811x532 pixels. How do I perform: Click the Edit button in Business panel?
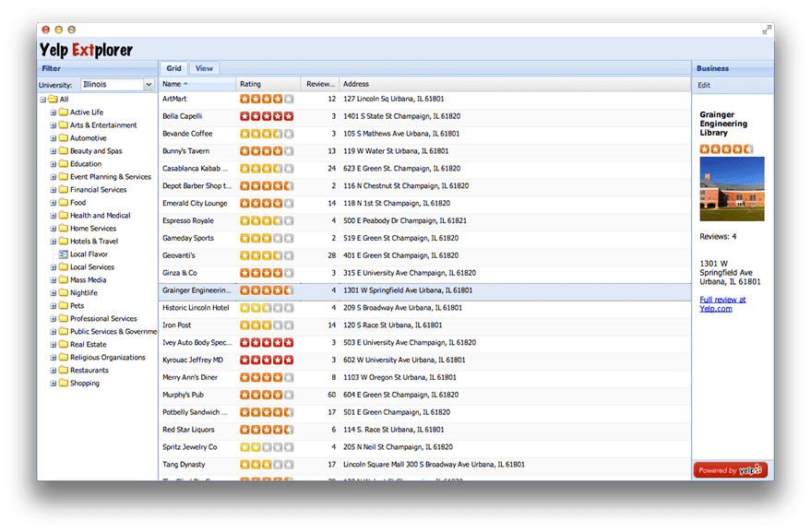click(704, 86)
